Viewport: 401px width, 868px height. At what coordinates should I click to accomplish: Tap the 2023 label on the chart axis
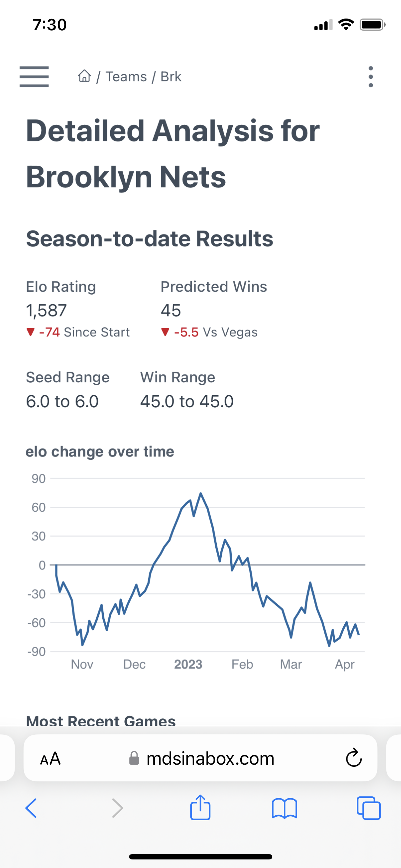coord(188,663)
